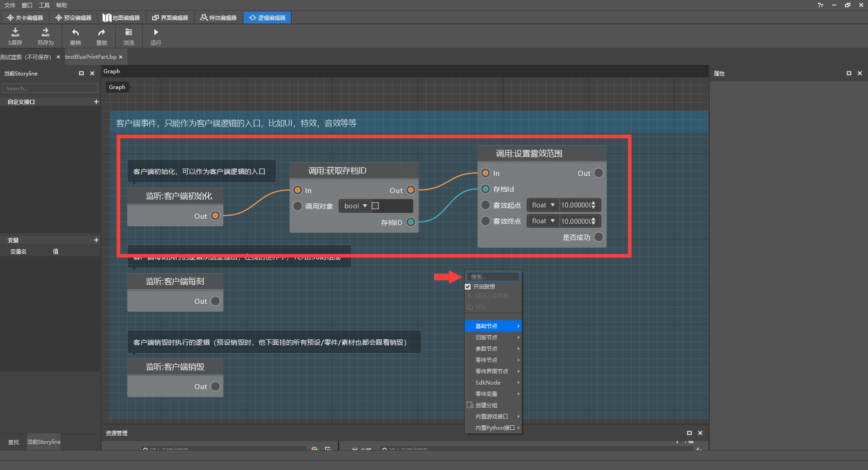Click 调用对象 input pin
Image resolution: width=868 pixels, height=470 pixels.
tap(297, 206)
